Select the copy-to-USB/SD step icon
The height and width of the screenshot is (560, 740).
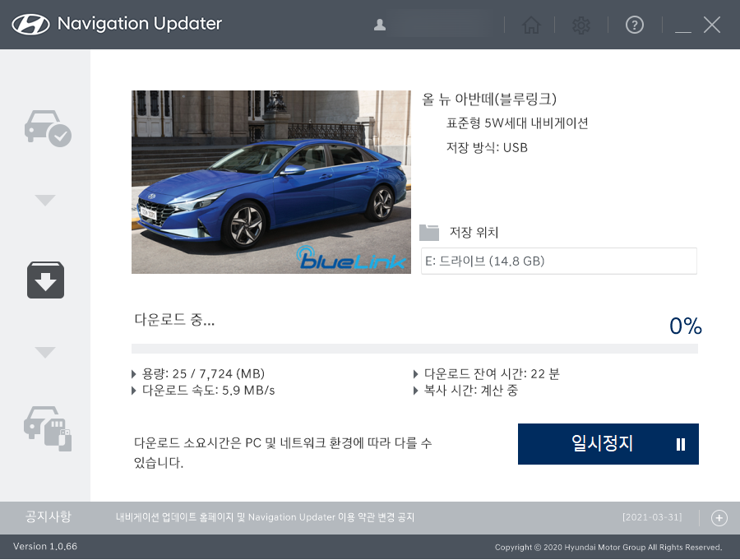coord(48,428)
